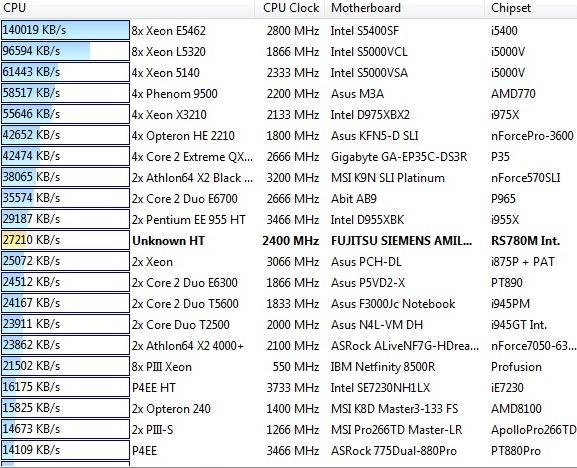Select the 2x Core 2 Duo E6700 entry
This screenshot has height=468, width=577.
click(x=185, y=198)
